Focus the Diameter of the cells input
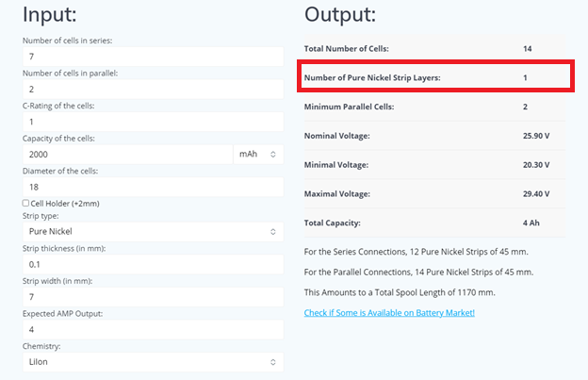588x380 pixels. 153,187
